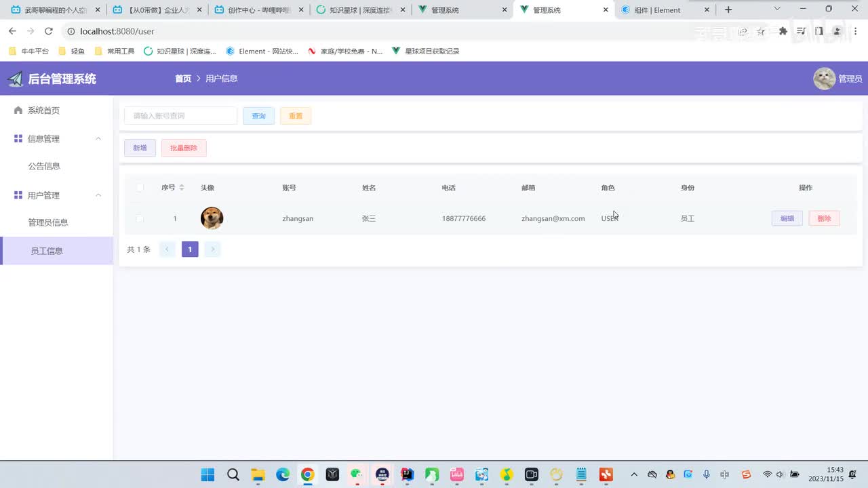Click the 查询 search button
The height and width of the screenshot is (488, 868).
pos(259,116)
